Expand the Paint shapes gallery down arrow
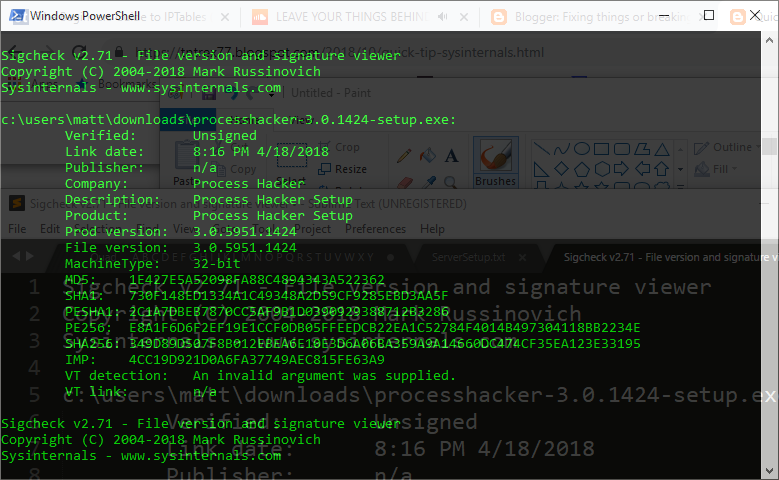The height and width of the screenshot is (480, 779). click(681, 169)
